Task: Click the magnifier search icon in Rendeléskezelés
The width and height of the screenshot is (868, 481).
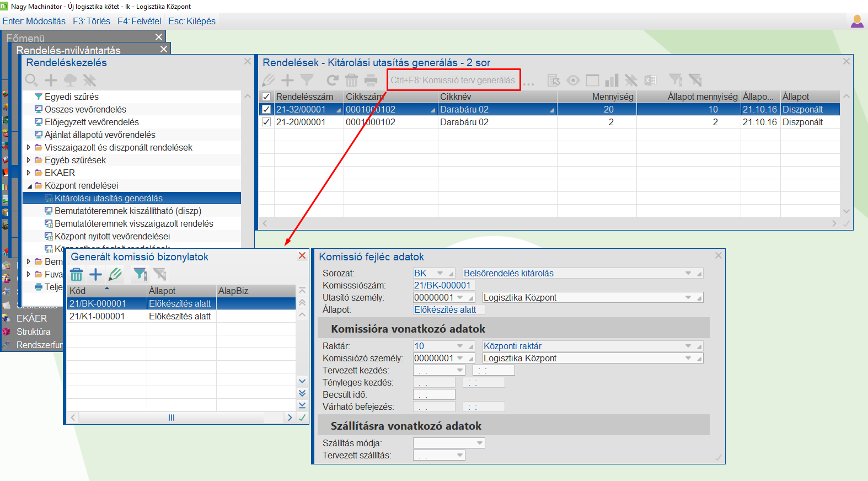Action: click(31, 81)
